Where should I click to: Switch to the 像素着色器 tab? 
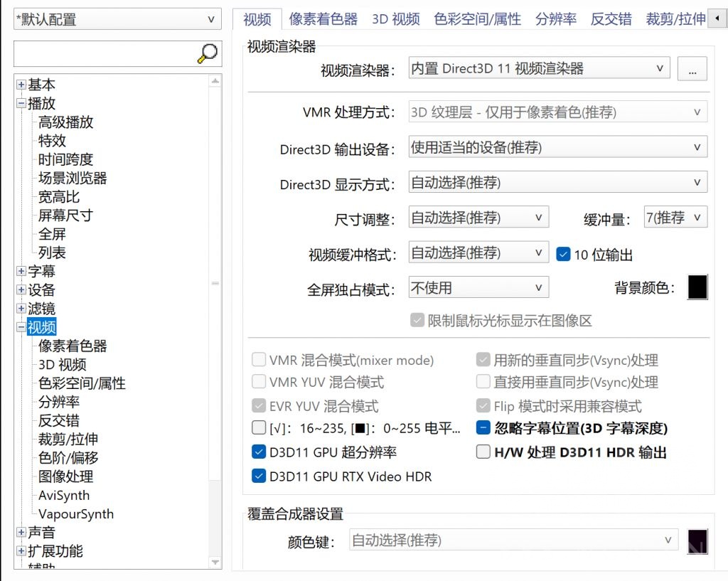click(x=323, y=19)
